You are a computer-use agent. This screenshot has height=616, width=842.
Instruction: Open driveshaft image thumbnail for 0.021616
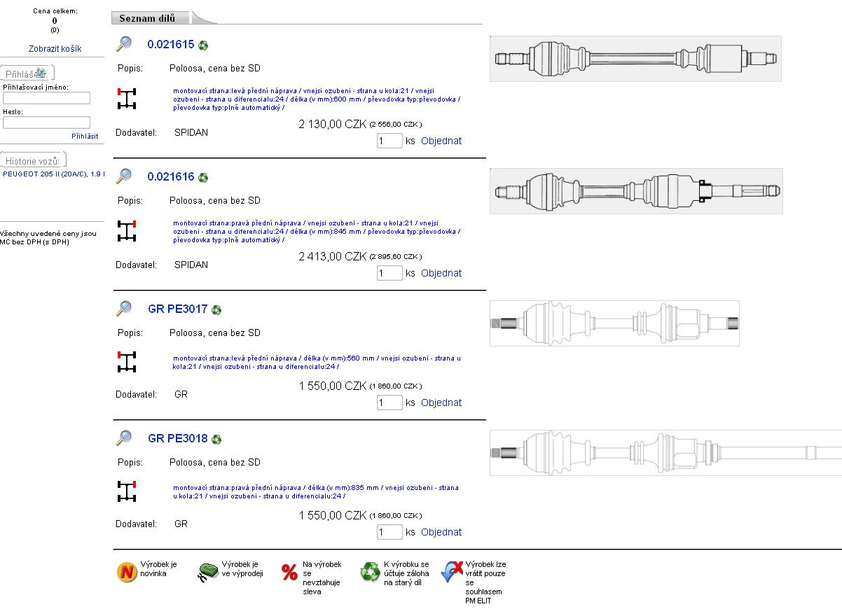[635, 191]
